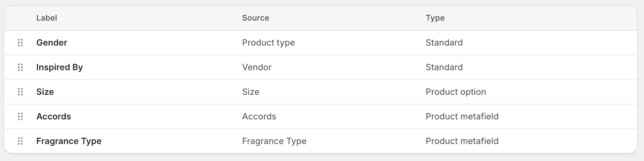644x161 pixels.
Task: Click the Product option type cell
Action: (456, 92)
